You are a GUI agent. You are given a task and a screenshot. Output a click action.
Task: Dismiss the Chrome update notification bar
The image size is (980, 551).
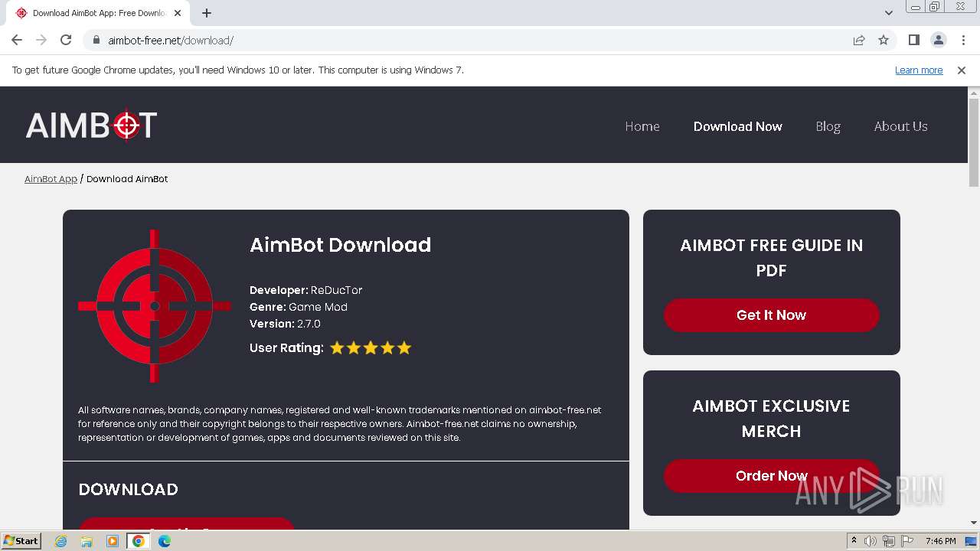[x=962, y=70]
